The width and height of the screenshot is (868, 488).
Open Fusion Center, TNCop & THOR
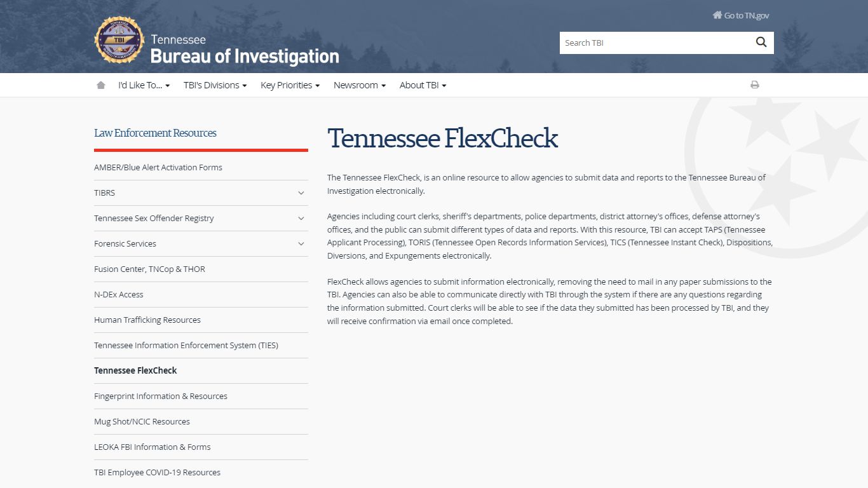point(149,269)
